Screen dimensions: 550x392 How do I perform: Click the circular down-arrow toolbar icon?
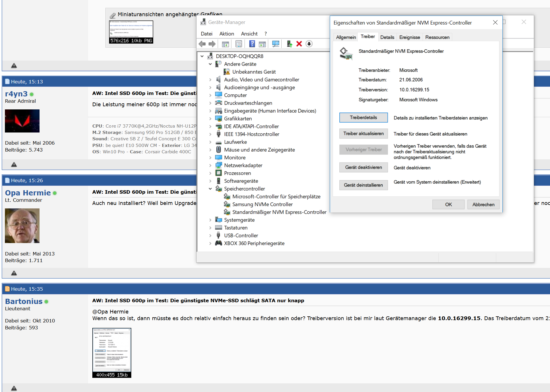click(x=309, y=44)
